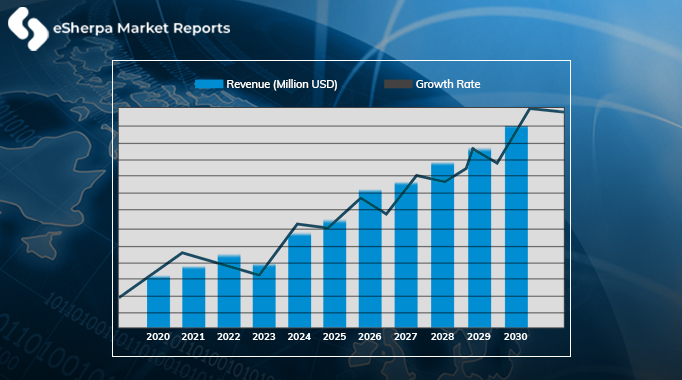Click the Growth Rate legend label
682x380 pixels.
448,84
